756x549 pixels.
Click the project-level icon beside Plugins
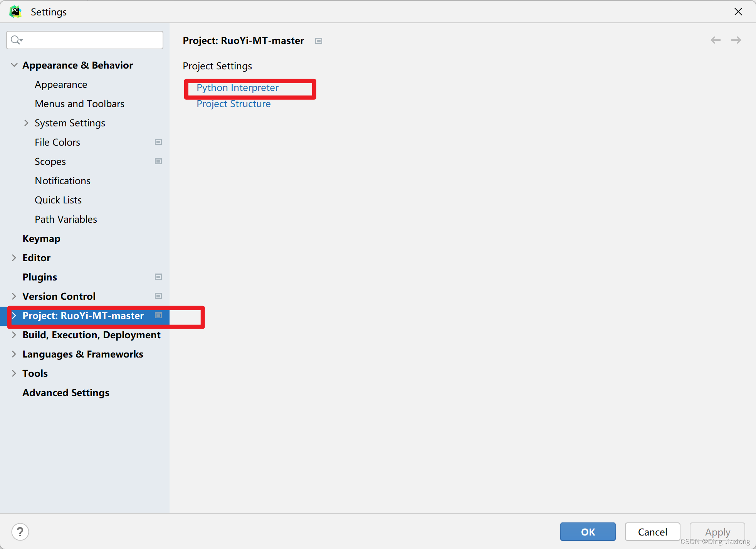(x=158, y=277)
